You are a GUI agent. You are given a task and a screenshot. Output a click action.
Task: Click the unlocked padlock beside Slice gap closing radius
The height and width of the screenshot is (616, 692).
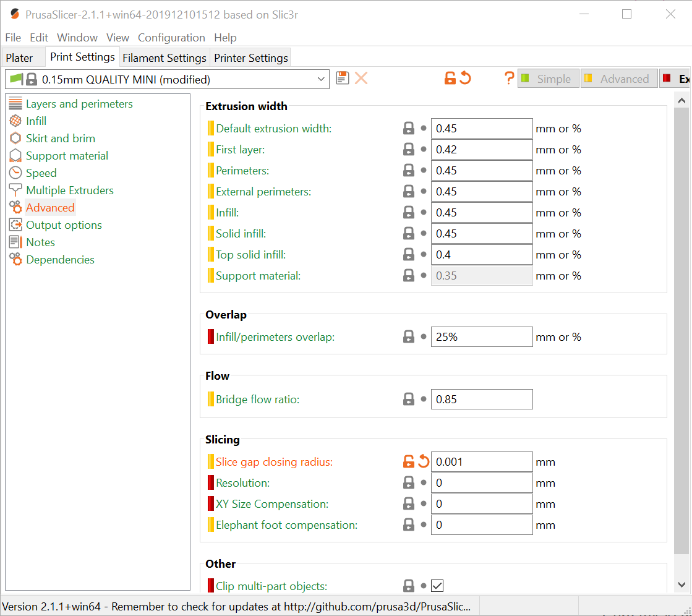408,461
